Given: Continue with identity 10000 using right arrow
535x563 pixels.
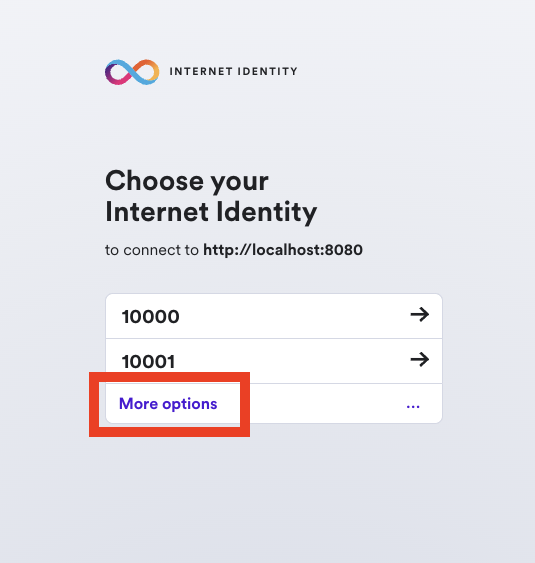Looking at the screenshot, I should point(419,315).
